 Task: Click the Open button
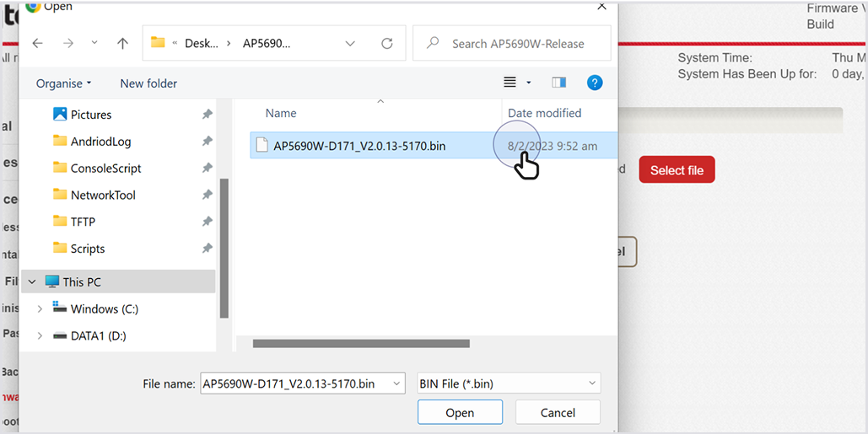tap(460, 412)
